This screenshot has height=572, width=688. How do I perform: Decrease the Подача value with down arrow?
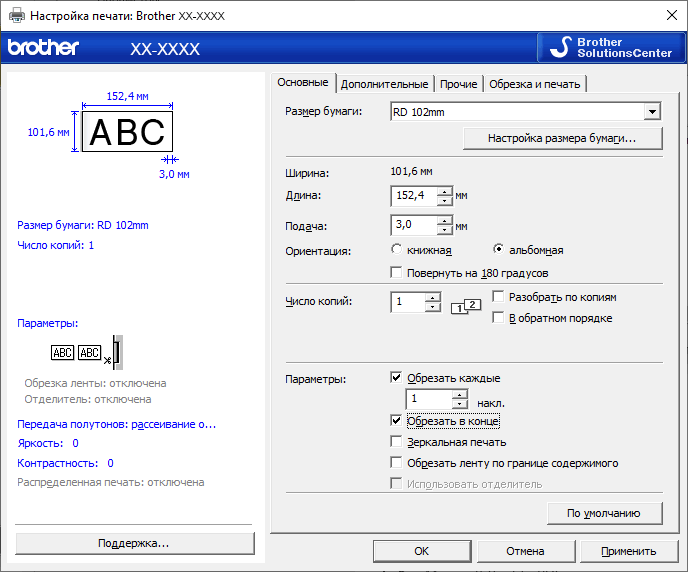coord(446,230)
